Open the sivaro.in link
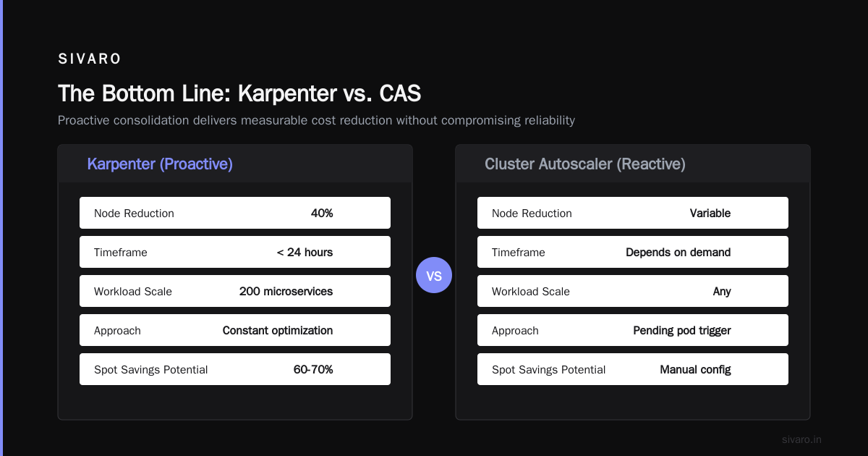This screenshot has height=456, width=868. pyautogui.click(x=802, y=439)
